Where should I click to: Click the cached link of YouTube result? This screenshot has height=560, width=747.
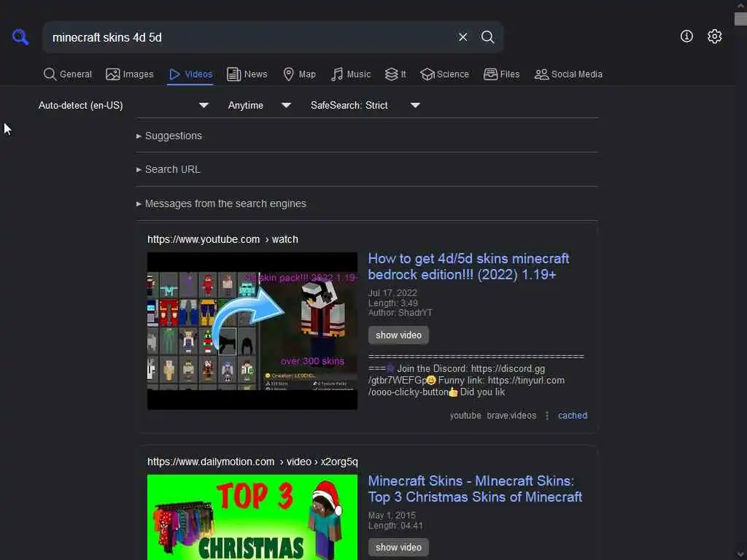tap(572, 416)
